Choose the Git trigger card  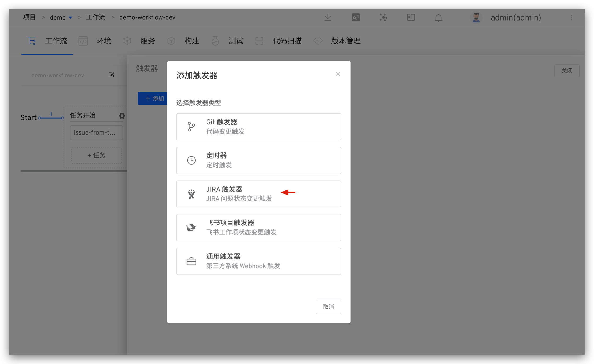click(258, 127)
